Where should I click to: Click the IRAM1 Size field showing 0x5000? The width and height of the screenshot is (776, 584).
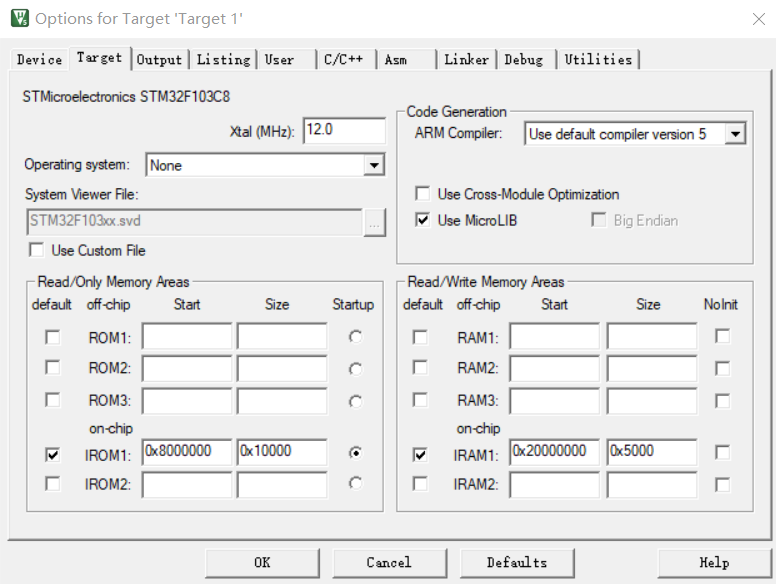[x=652, y=452]
